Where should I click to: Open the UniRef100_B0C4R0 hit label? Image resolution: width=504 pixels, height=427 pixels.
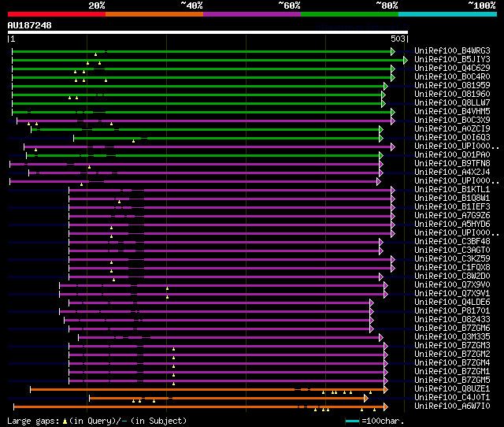(x=452, y=76)
